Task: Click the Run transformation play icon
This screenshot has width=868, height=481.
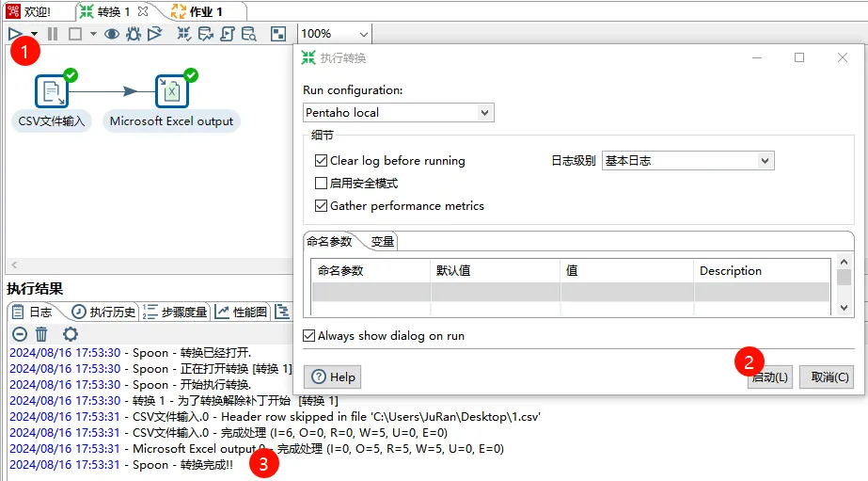Action: (x=15, y=34)
